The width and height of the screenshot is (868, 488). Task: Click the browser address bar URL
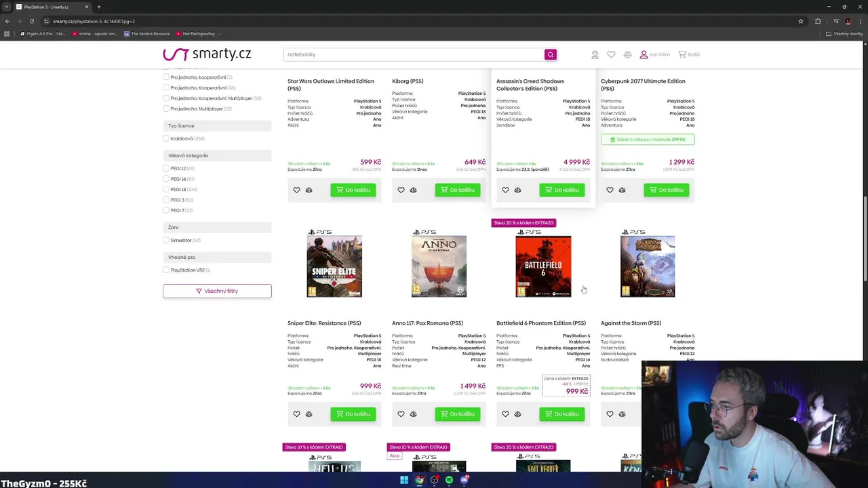point(94,21)
